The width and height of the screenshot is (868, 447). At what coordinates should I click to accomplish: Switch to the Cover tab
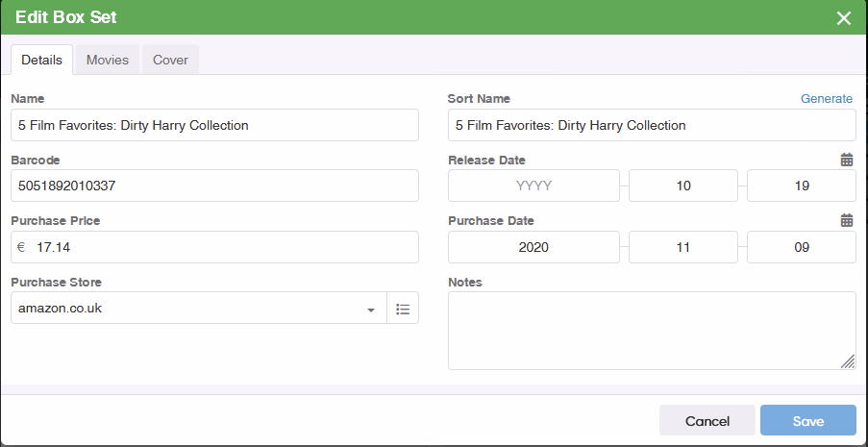pyautogui.click(x=170, y=60)
